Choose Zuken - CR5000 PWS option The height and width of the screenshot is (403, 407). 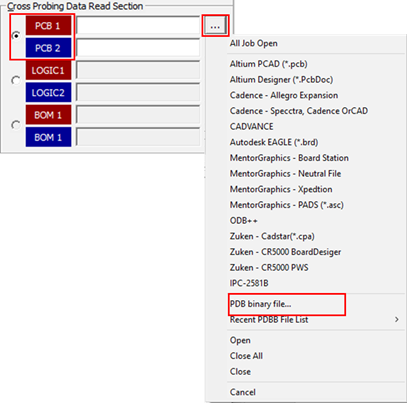(x=269, y=268)
